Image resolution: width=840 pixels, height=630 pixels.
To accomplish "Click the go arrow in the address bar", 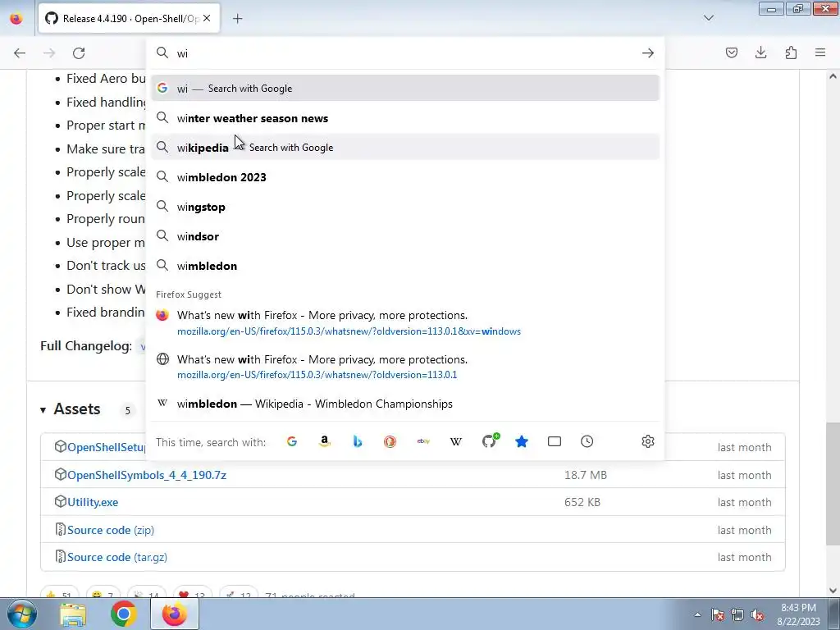I will point(648,53).
